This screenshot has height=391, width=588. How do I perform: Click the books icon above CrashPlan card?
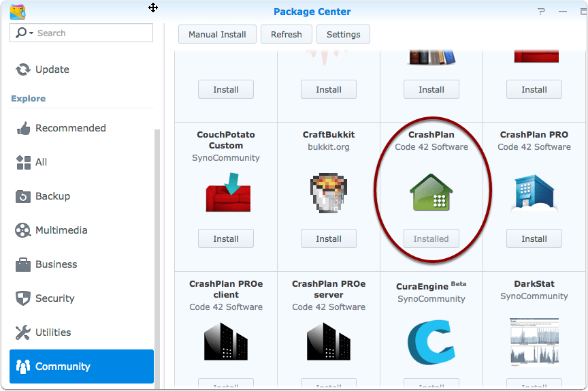tap(431, 57)
